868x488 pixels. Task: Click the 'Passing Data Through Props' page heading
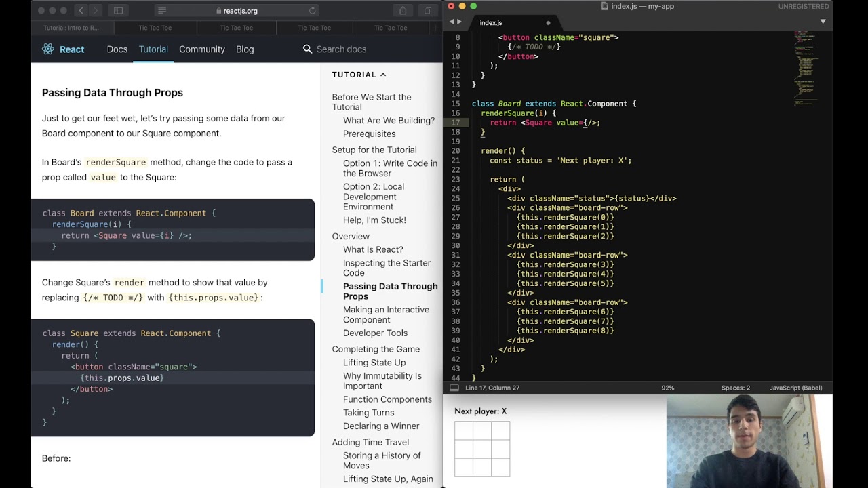point(113,93)
